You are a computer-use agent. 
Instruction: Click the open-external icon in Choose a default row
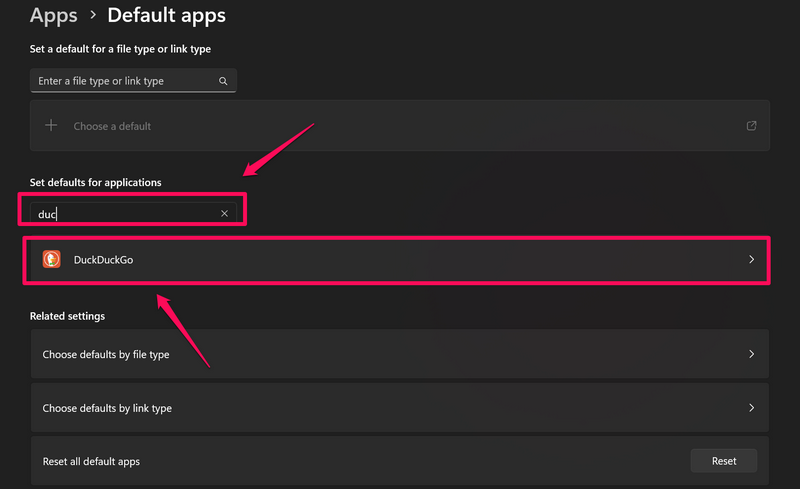pos(751,126)
